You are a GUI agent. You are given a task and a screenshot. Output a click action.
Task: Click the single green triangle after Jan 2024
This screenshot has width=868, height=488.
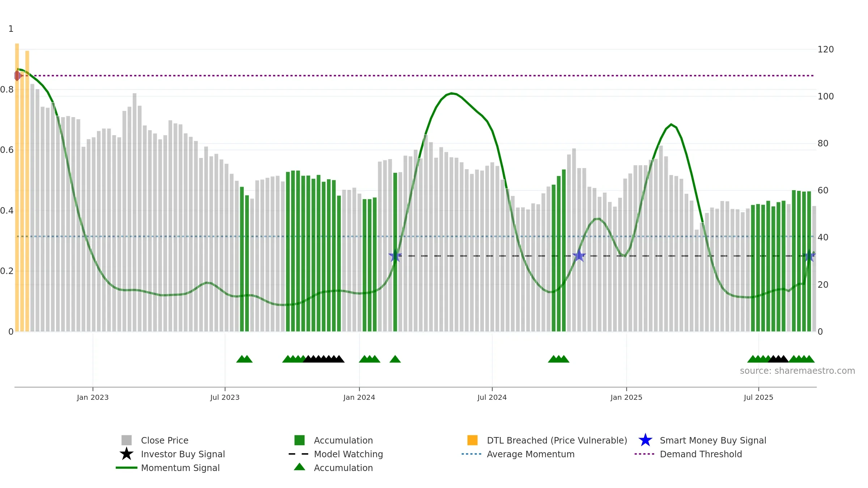pos(395,359)
